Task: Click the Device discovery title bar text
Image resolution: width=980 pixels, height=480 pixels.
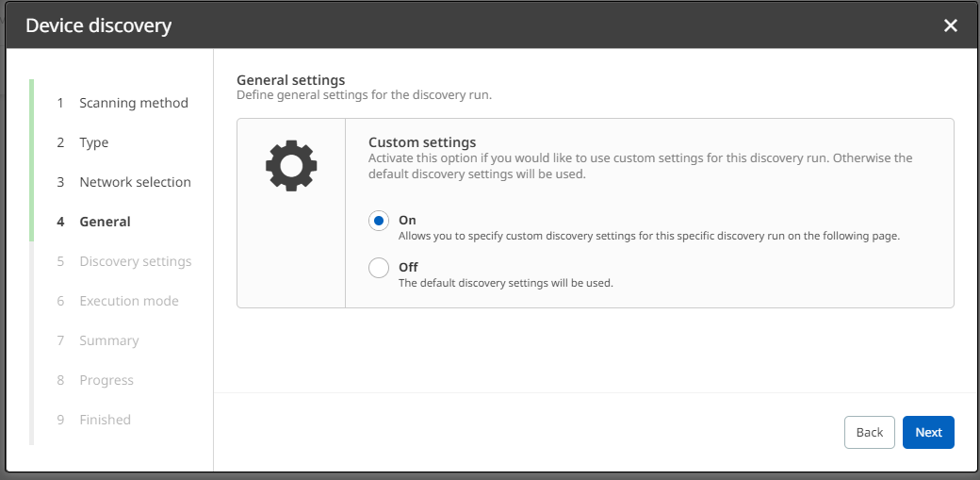Action: click(x=98, y=25)
